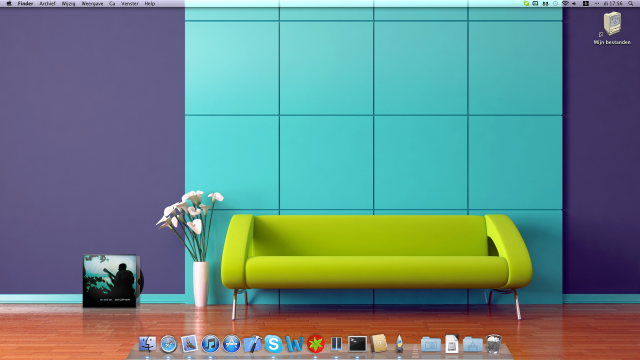Open the Trash in the Dock

(x=493, y=344)
